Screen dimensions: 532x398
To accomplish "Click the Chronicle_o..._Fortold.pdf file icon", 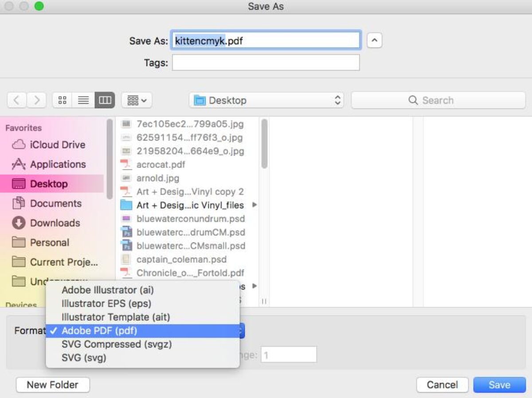I will click(126, 273).
